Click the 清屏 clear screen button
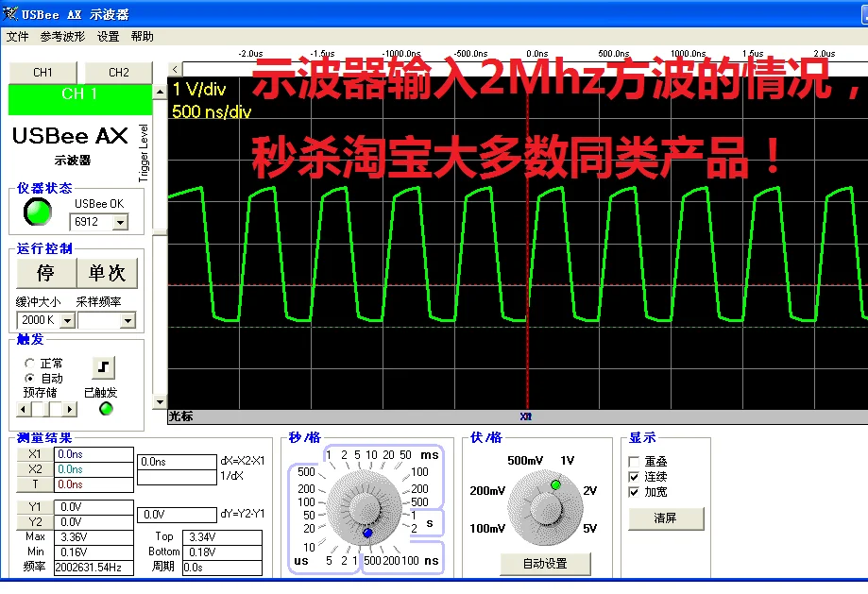 [x=666, y=518]
